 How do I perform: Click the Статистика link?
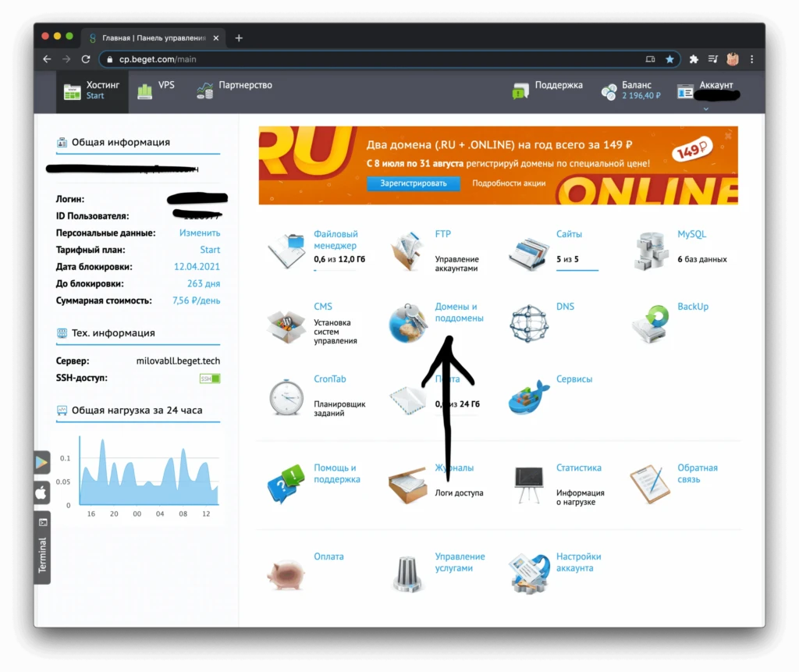pos(578,468)
